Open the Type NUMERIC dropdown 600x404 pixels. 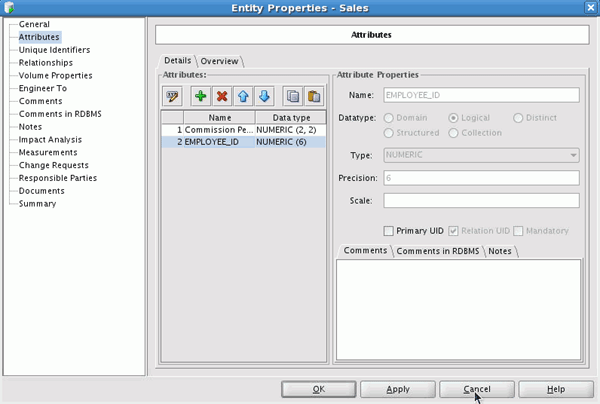pos(481,155)
